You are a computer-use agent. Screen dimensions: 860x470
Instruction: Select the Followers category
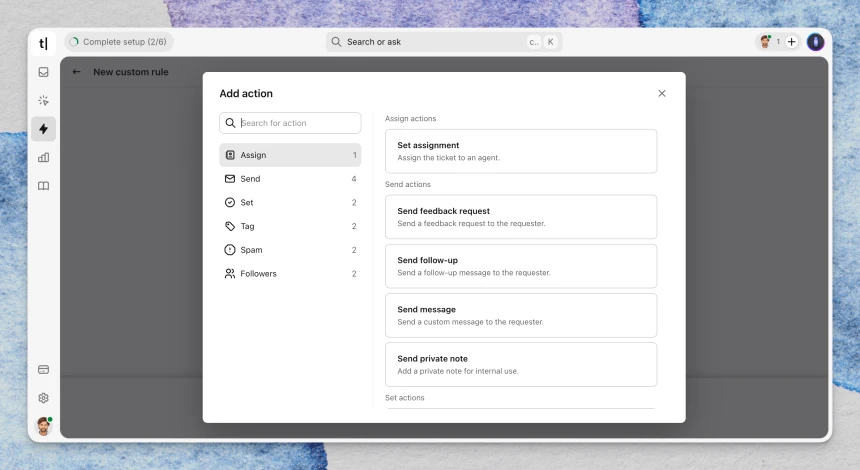(290, 274)
